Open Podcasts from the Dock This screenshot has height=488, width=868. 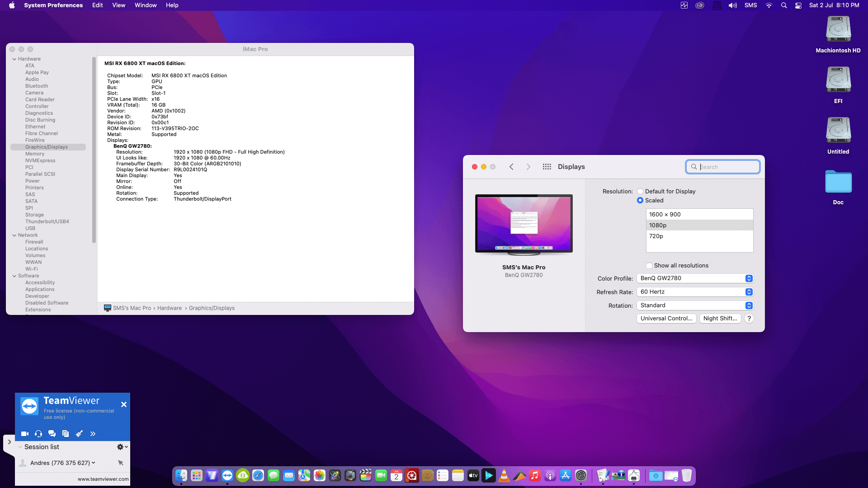click(x=550, y=475)
